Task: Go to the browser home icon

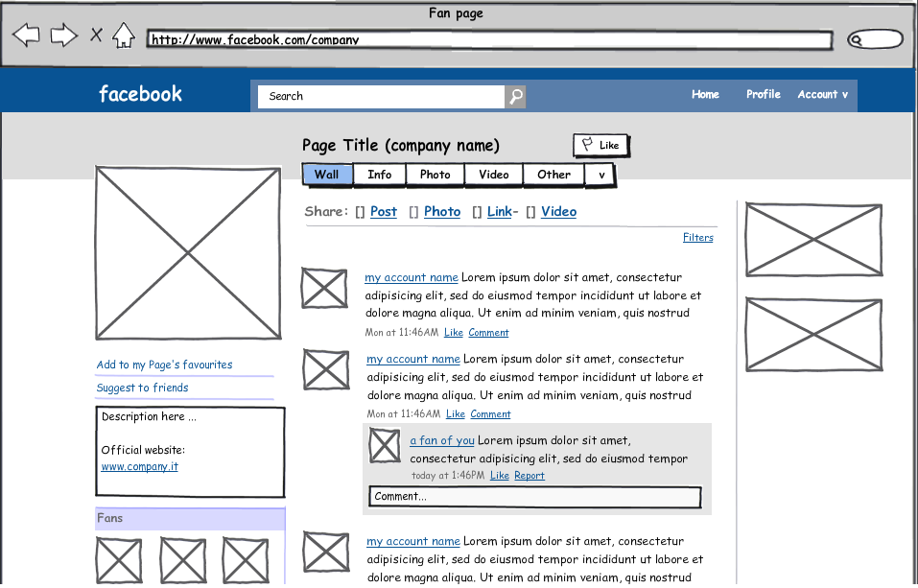Action: point(124,35)
